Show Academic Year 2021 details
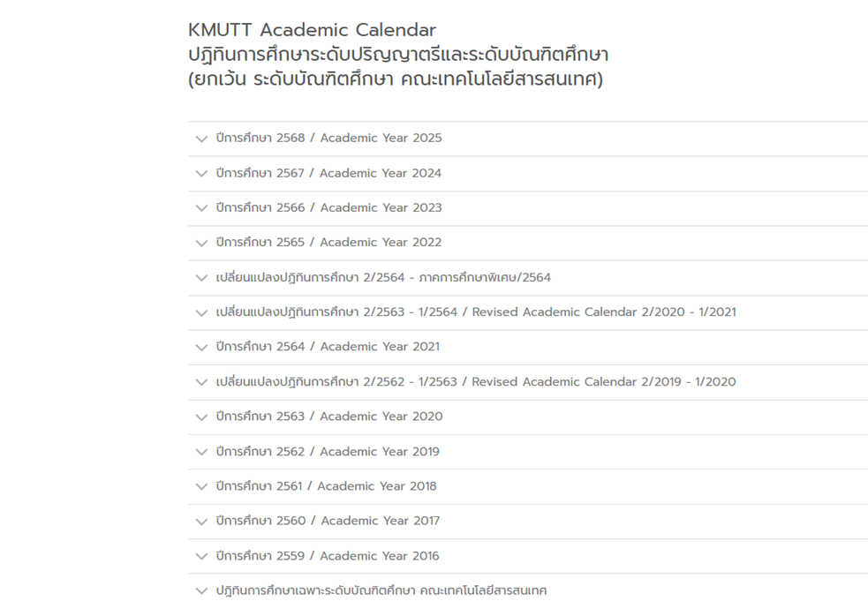Screen dimensions: 868x616 [328, 347]
